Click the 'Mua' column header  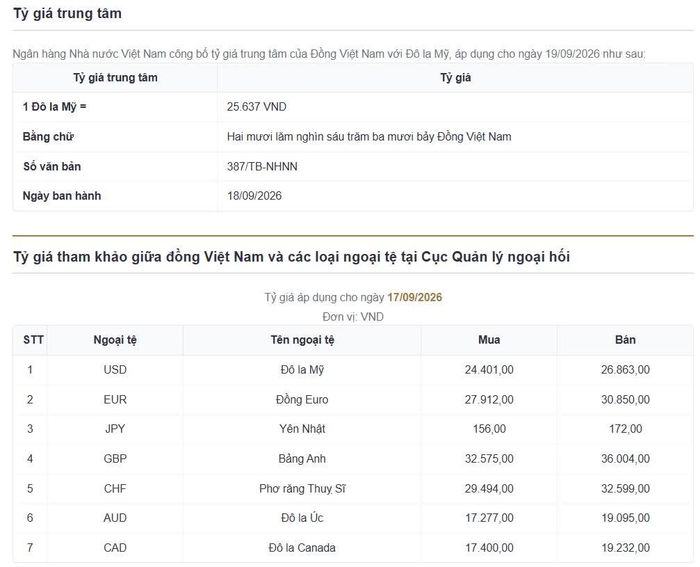coord(489,340)
